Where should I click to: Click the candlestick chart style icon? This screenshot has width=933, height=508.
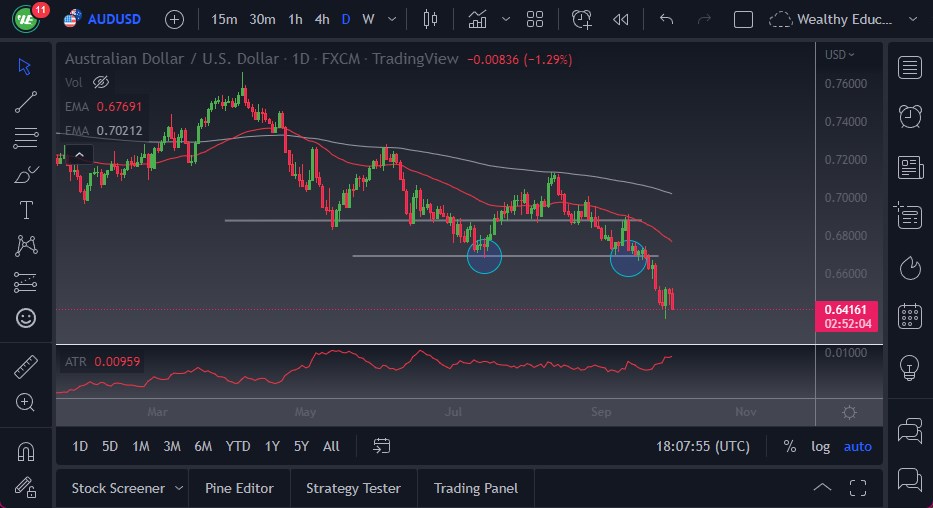pyautogui.click(x=431, y=19)
